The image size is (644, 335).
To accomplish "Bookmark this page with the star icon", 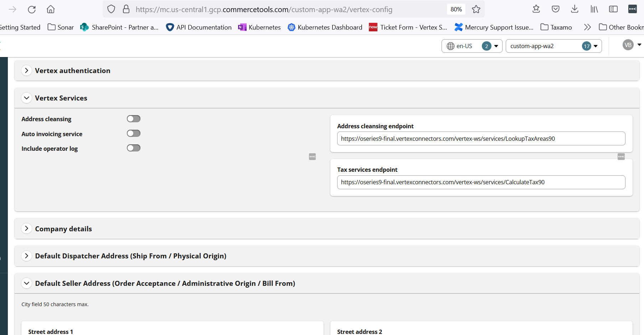I will pos(476,9).
